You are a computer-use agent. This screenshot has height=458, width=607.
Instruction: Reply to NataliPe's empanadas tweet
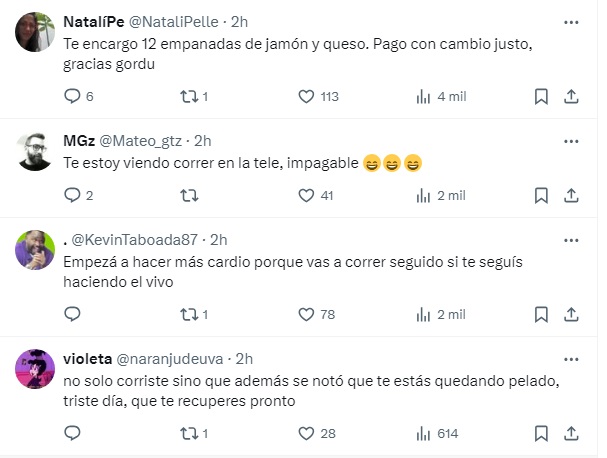pos(71,96)
